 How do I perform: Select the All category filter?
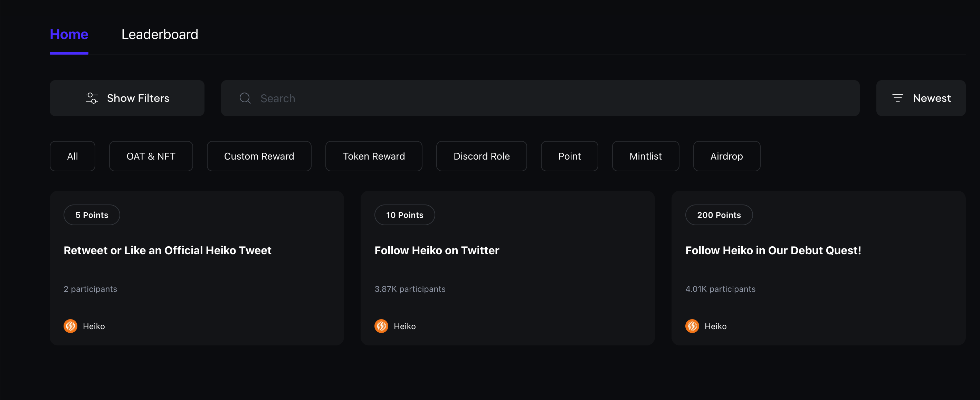click(72, 156)
